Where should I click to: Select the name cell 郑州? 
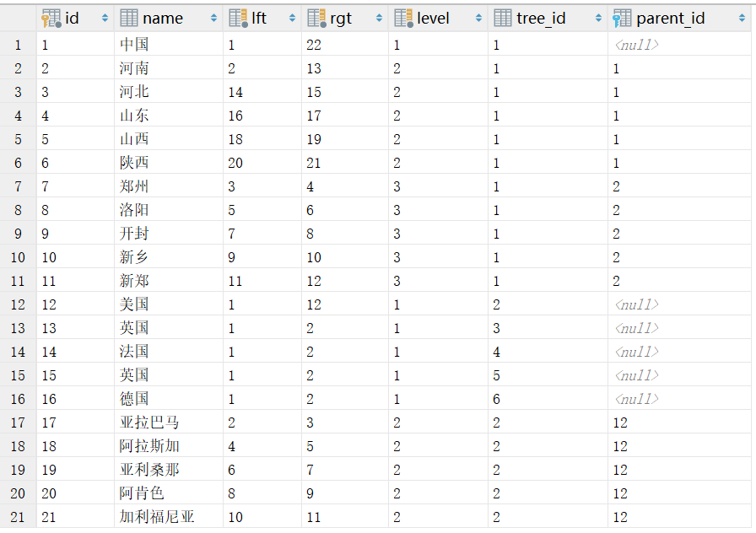(168, 186)
